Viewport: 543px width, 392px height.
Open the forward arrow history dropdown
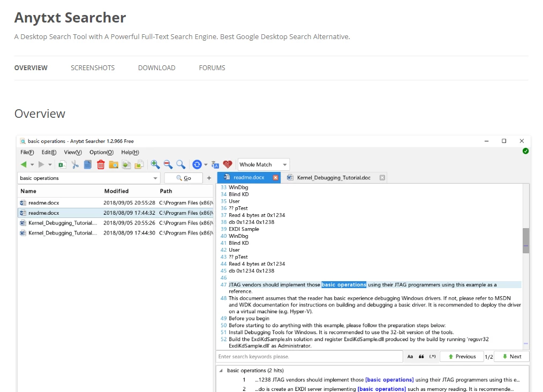click(x=50, y=165)
